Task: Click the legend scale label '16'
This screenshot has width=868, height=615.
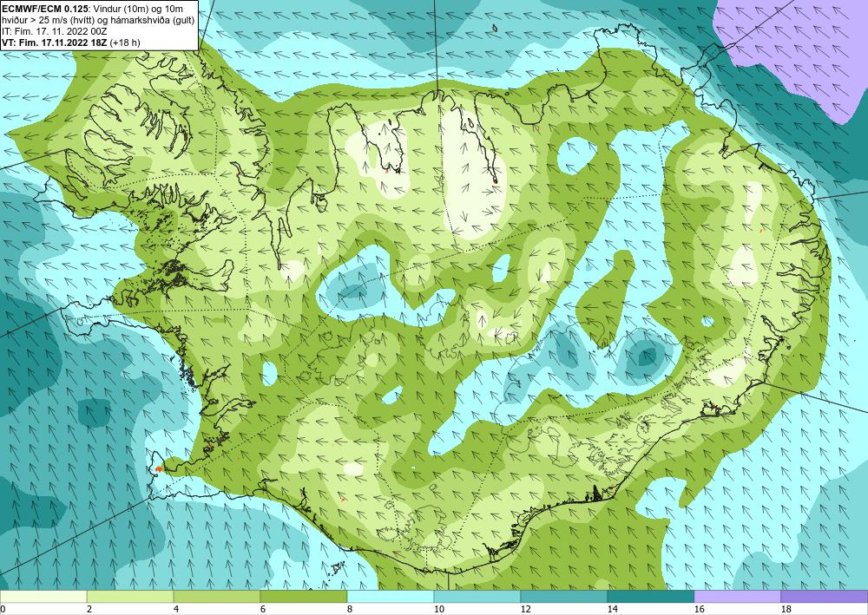Action: tap(699, 609)
